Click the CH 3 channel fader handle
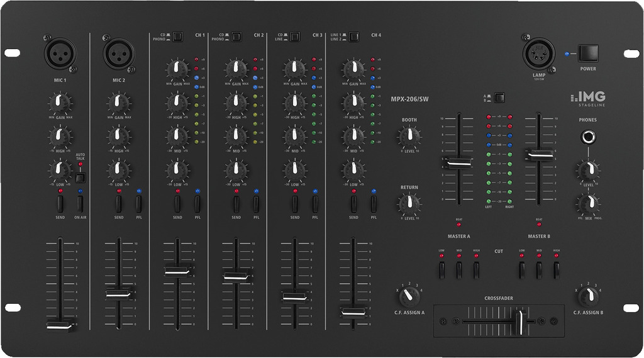This screenshot has width=644, height=358. tap(294, 295)
